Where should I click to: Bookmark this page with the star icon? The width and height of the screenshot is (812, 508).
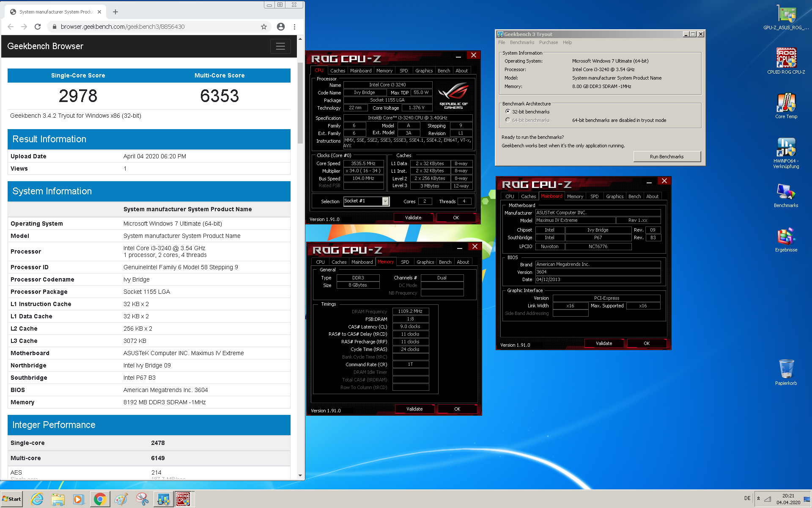[x=264, y=27]
